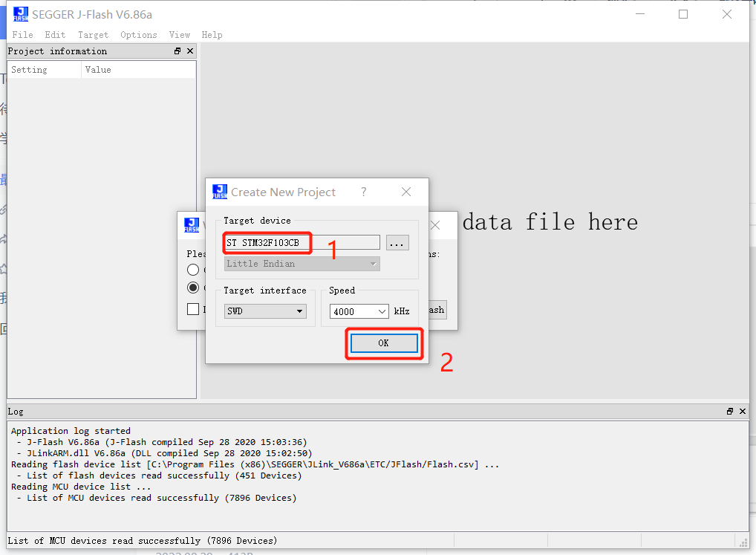This screenshot has width=756, height=555.
Task: Click the Setting column header
Action: pos(45,69)
